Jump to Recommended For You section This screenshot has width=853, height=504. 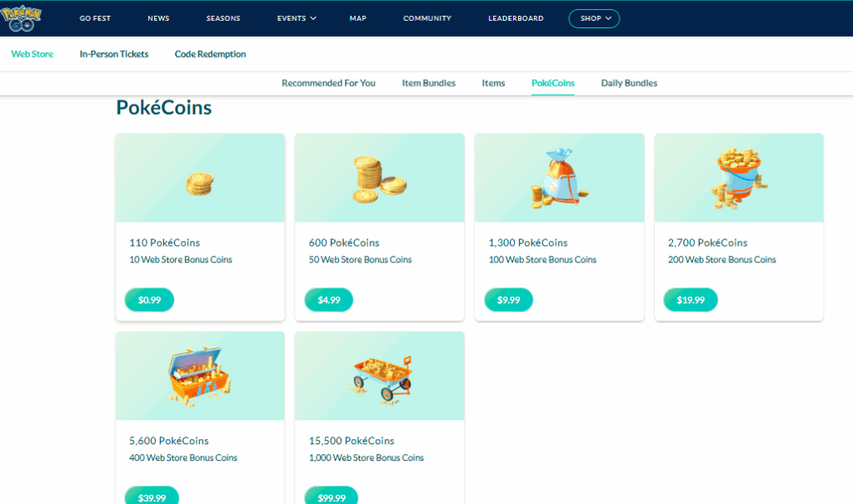(x=328, y=83)
